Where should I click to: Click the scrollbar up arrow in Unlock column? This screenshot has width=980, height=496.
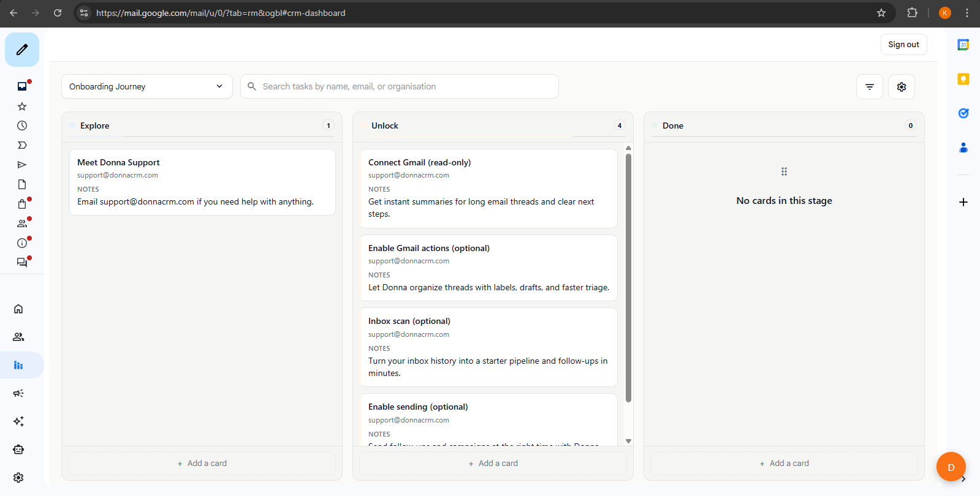tap(628, 148)
